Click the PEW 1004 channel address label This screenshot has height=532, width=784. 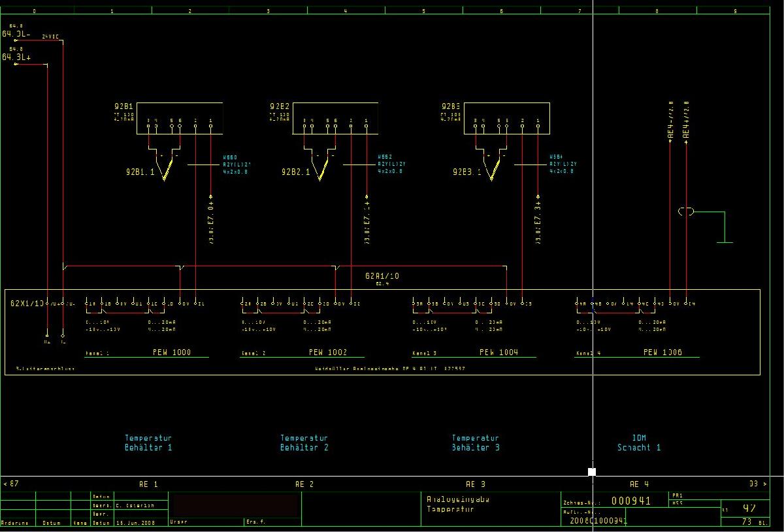point(498,352)
